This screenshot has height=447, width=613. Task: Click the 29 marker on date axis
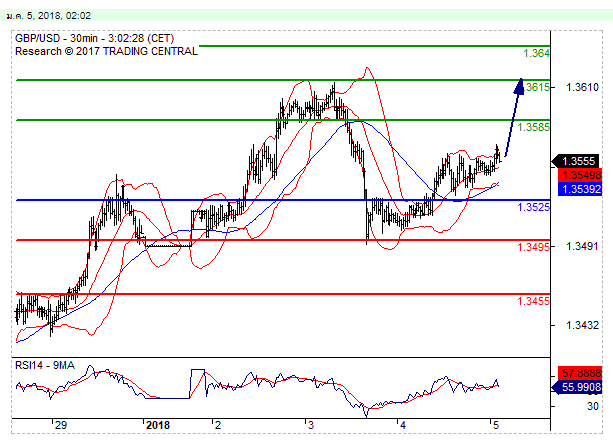(x=61, y=426)
